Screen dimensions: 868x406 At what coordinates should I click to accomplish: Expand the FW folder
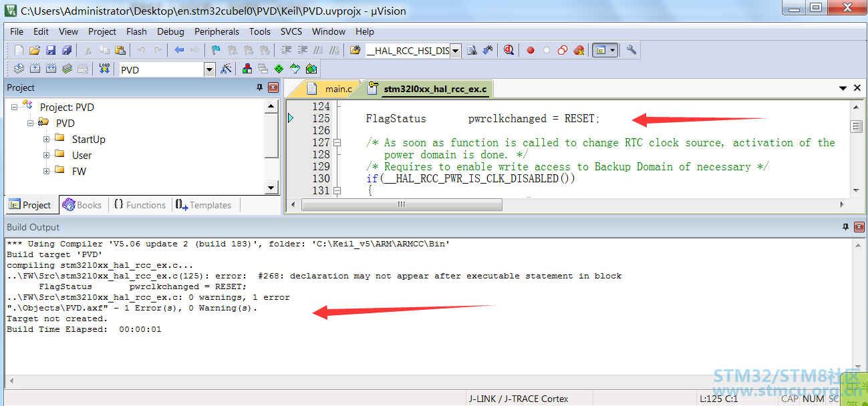47,171
